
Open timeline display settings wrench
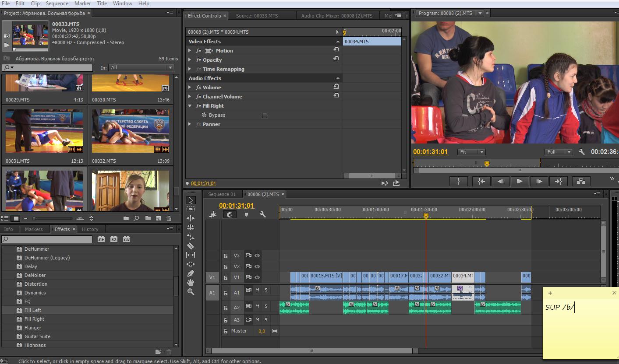pyautogui.click(x=263, y=214)
